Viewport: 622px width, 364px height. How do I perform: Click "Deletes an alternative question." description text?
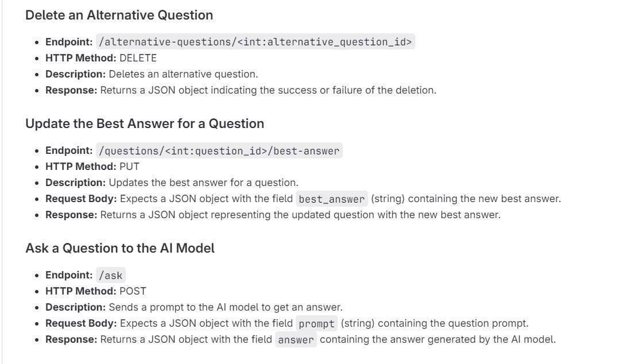pyautogui.click(x=183, y=74)
